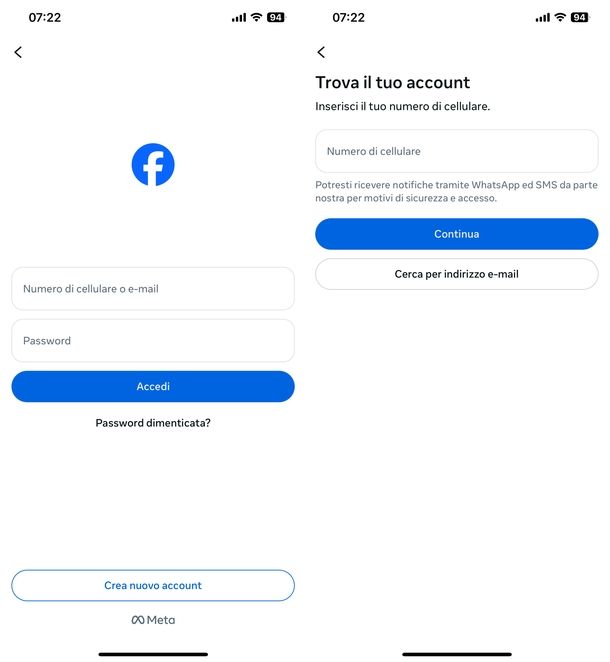Focus the Numero di cellulare o e-mail field
The image size is (610, 662).
153,289
